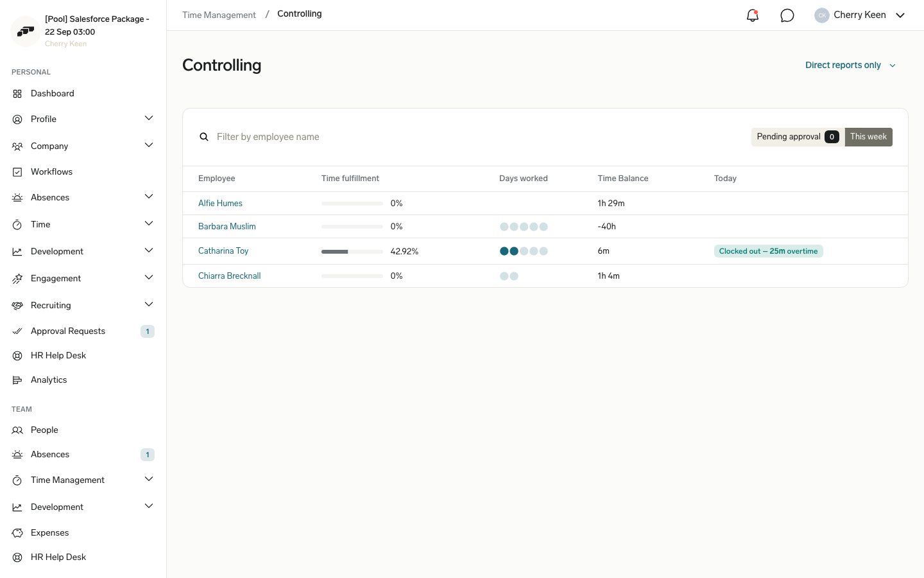Click the Clocked out 25m overtime badge
924x578 pixels.
click(769, 251)
